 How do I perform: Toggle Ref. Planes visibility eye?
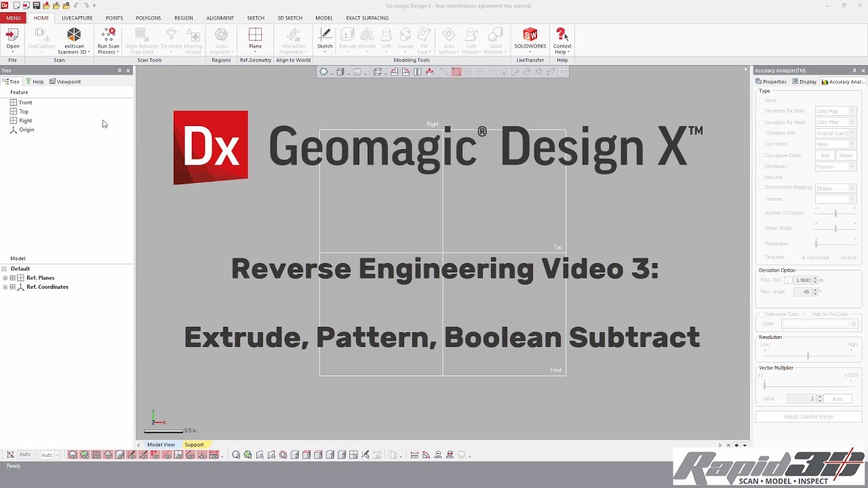tap(12, 278)
